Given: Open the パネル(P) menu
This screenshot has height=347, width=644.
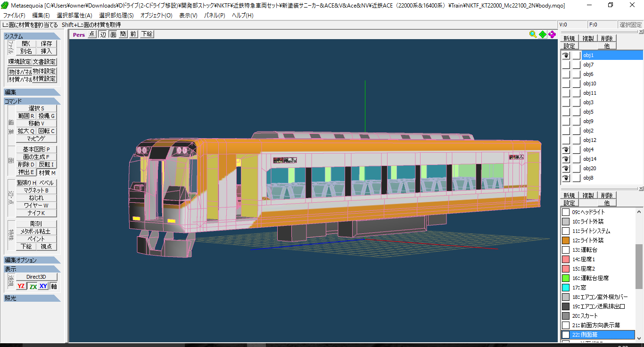Looking at the screenshot, I should click(x=215, y=15).
